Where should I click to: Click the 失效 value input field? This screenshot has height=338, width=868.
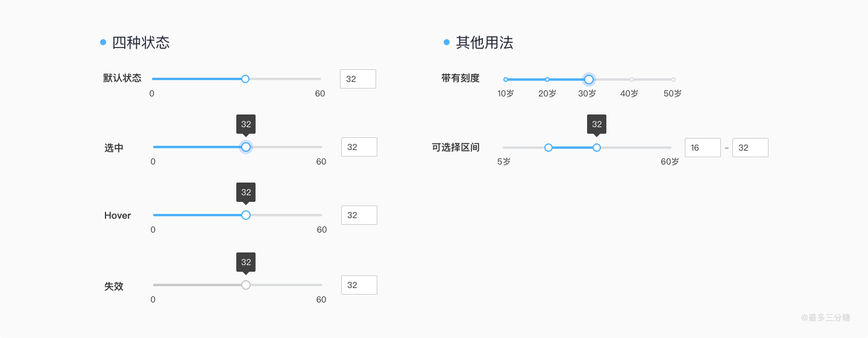tap(359, 285)
